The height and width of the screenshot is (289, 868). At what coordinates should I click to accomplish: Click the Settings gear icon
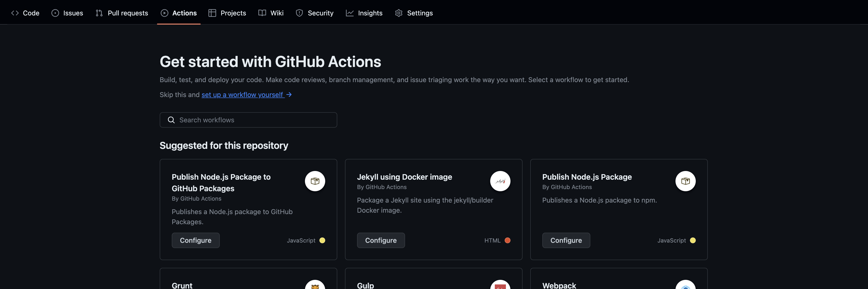(399, 13)
